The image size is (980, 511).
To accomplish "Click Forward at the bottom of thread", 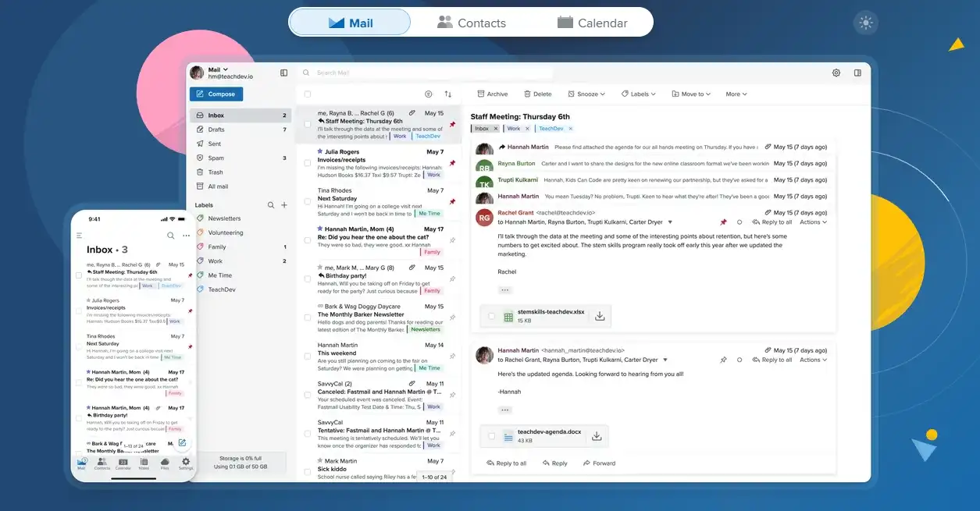I will coord(599,463).
